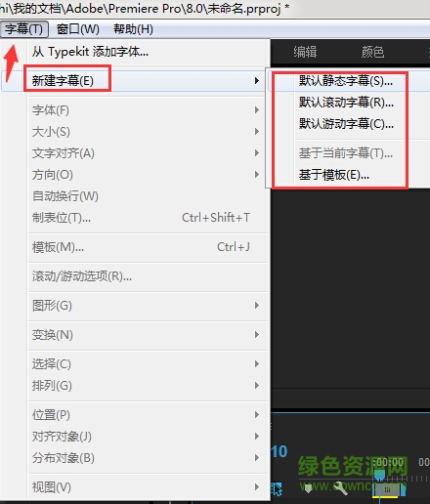
Task: Create 默认滚动字幕(R)... default roll title
Action: [346, 103]
